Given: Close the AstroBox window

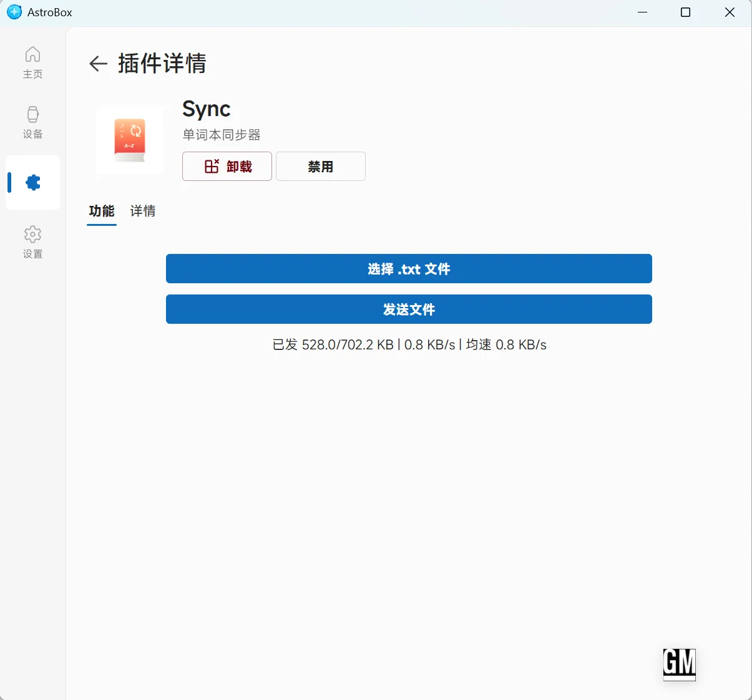Looking at the screenshot, I should tap(730, 12).
